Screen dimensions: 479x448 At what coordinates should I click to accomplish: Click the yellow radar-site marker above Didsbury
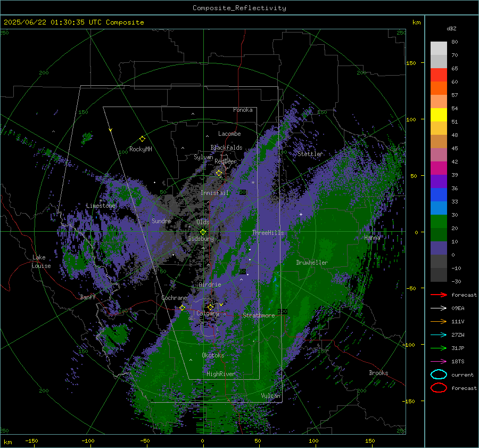coord(203,232)
